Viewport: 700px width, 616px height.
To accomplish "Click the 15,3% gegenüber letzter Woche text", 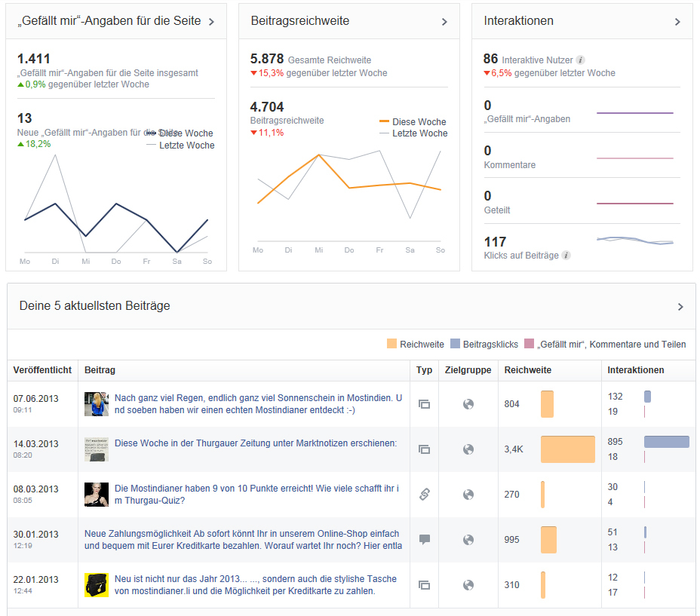I will tap(319, 73).
